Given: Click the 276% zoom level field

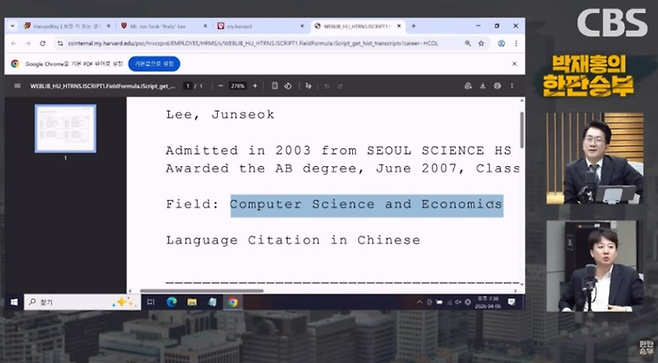Looking at the screenshot, I should (x=238, y=86).
